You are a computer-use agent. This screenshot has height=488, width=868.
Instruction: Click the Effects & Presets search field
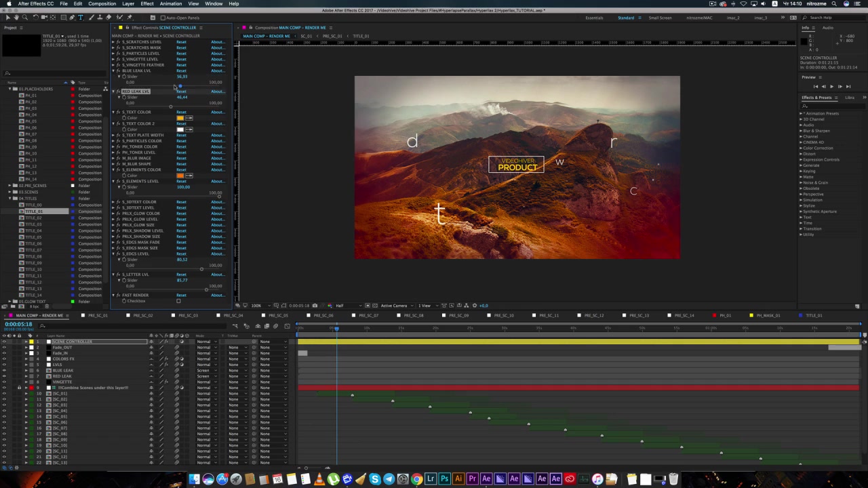pos(833,106)
